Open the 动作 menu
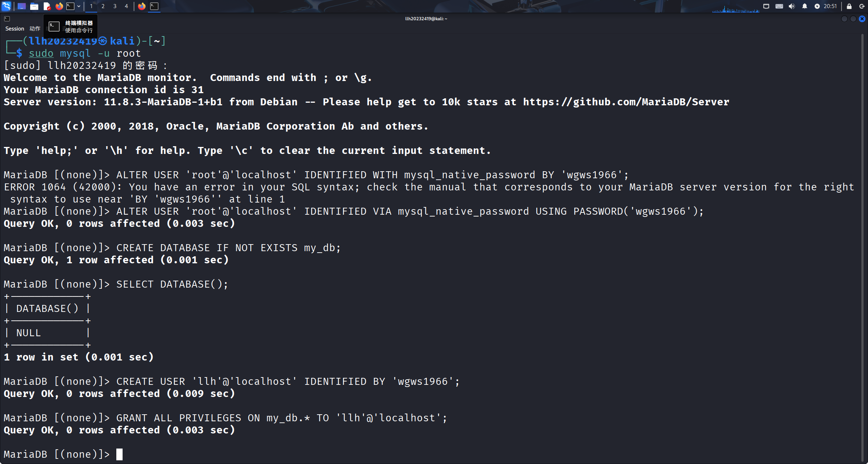The height and width of the screenshot is (464, 868). point(35,29)
